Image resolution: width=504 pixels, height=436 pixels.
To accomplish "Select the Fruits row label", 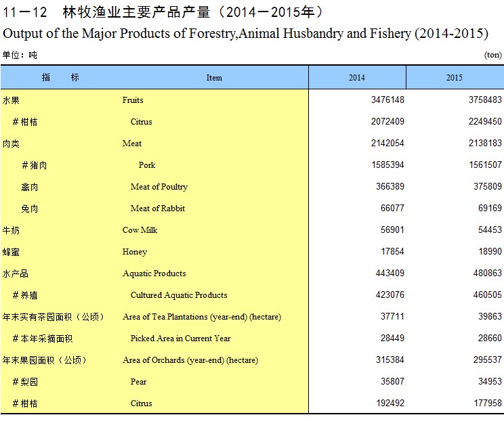I will (133, 100).
